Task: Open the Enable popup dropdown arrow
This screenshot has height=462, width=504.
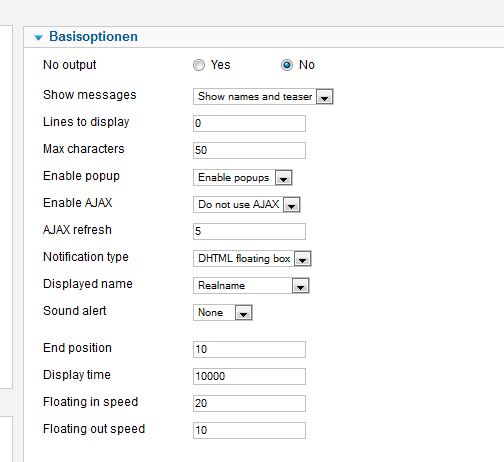Action: 283,178
